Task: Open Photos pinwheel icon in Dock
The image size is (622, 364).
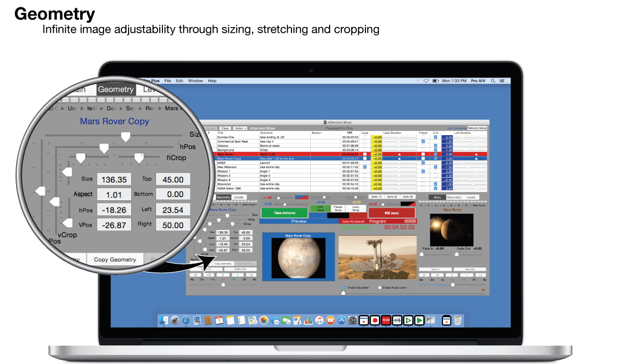Action: click(x=264, y=320)
